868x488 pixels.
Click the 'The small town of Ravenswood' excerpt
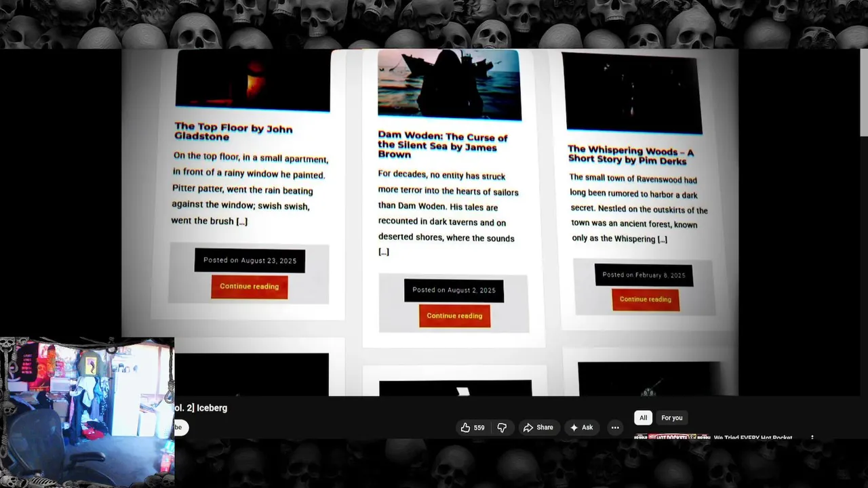pyautogui.click(x=638, y=209)
